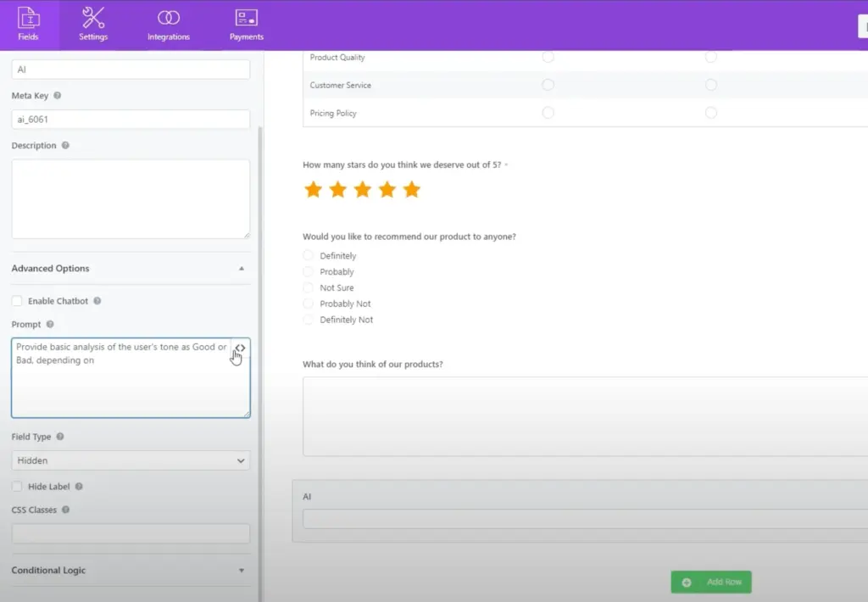Click the plus icon on Add Row

(685, 582)
